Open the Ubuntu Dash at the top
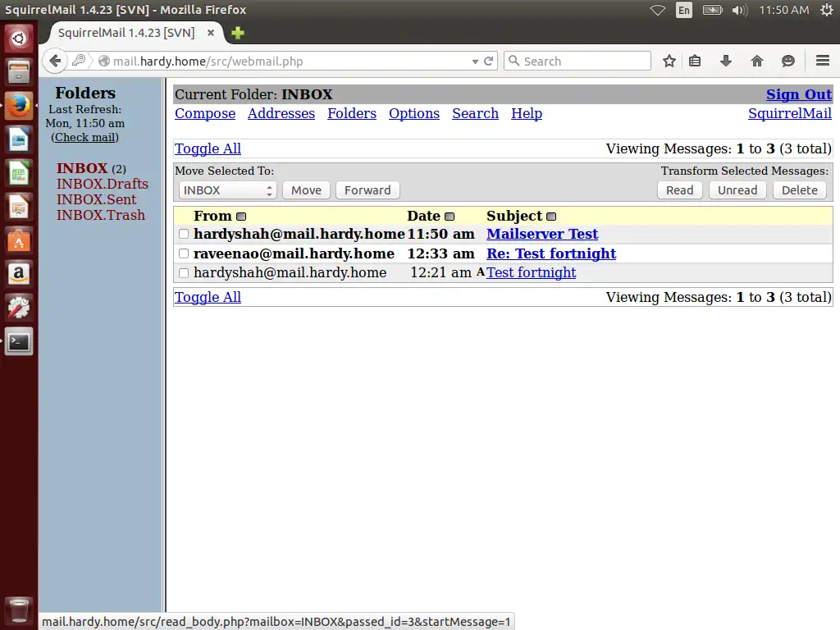Screen dimensions: 840x630 click(18, 37)
